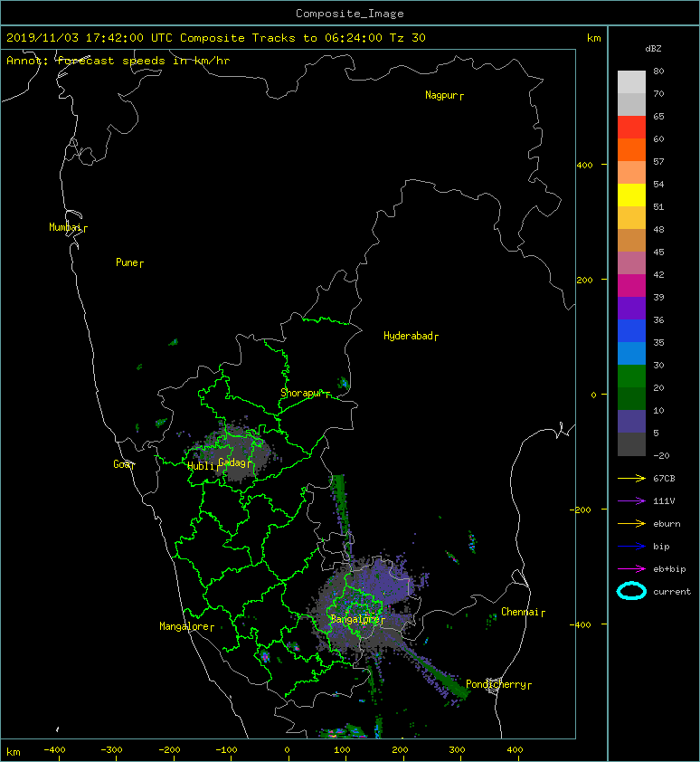Click the Mumbai city label
The width and height of the screenshot is (700, 762).
click(x=65, y=227)
